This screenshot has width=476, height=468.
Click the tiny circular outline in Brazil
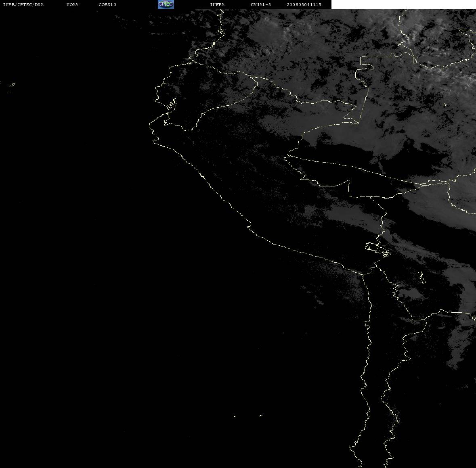445,105
